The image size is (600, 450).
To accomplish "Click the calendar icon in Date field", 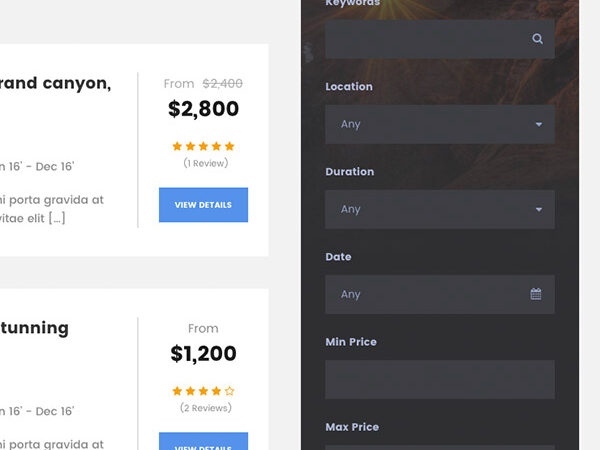I will [536, 294].
